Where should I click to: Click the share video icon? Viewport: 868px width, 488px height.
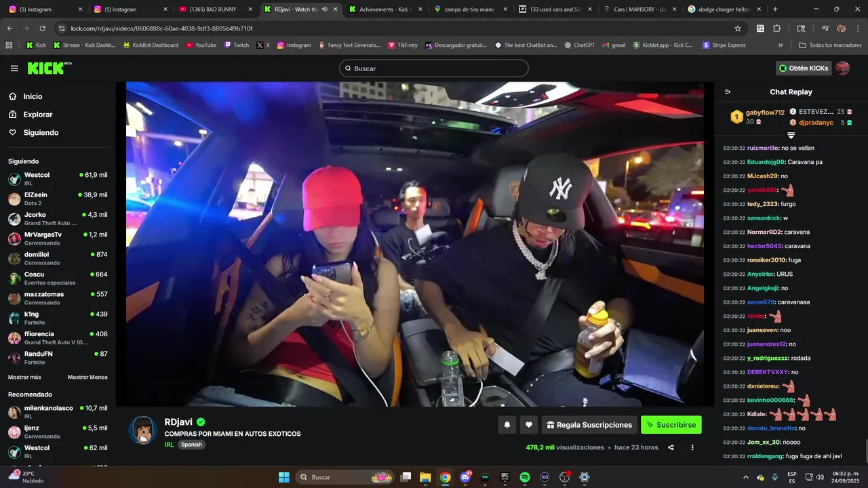pyautogui.click(x=671, y=447)
